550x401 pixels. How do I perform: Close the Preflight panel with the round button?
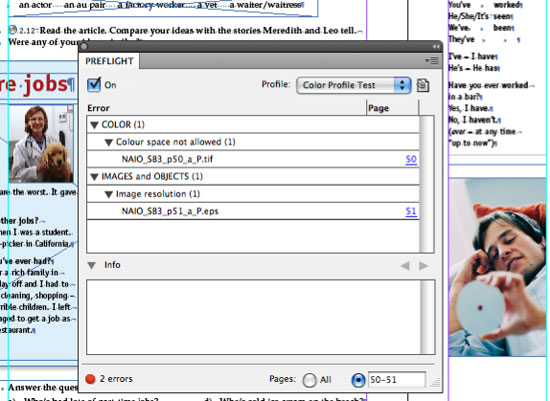(83, 47)
